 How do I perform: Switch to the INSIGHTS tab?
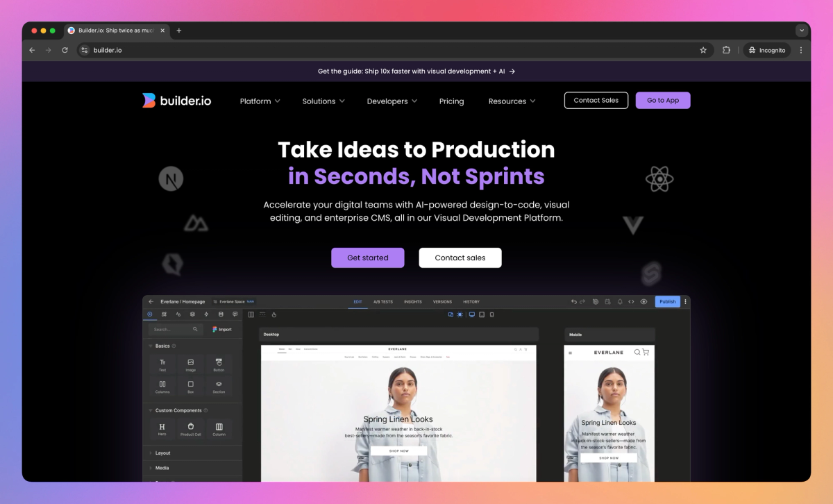(413, 302)
